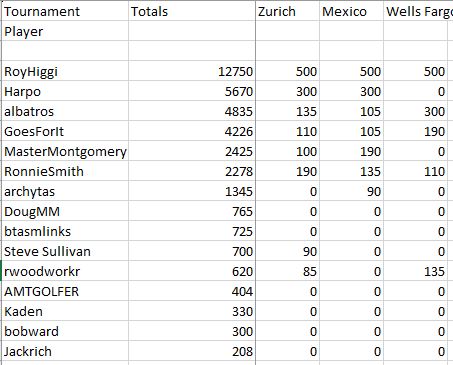The width and height of the screenshot is (453, 365).
Task: Select the GoesForIt player cell
Action: tap(65, 131)
